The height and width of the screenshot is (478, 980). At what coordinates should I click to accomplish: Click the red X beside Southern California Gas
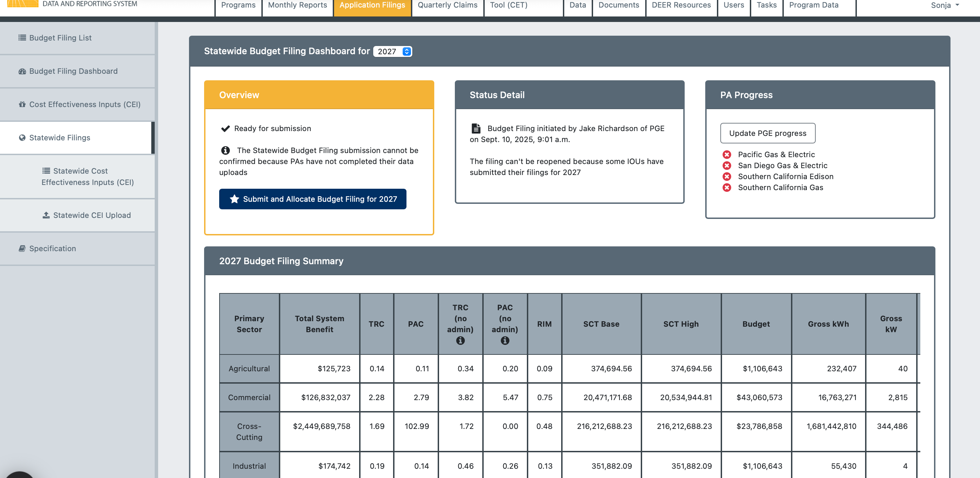(x=727, y=188)
